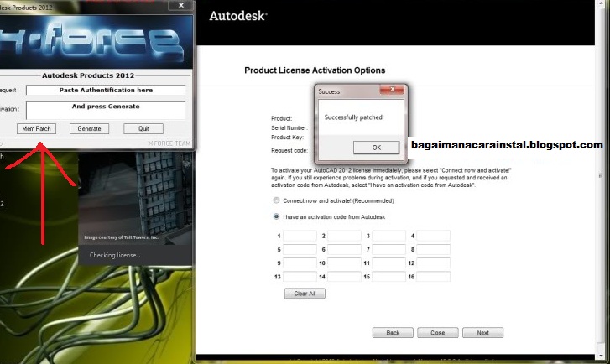Select Connect now and activate radio option
Viewport: 610px width, 364px height.
click(x=276, y=200)
